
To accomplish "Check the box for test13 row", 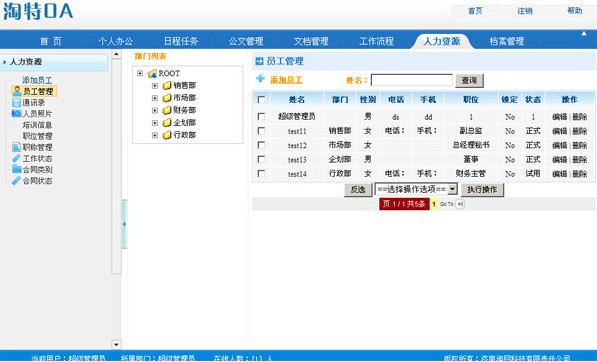I will tap(261, 159).
